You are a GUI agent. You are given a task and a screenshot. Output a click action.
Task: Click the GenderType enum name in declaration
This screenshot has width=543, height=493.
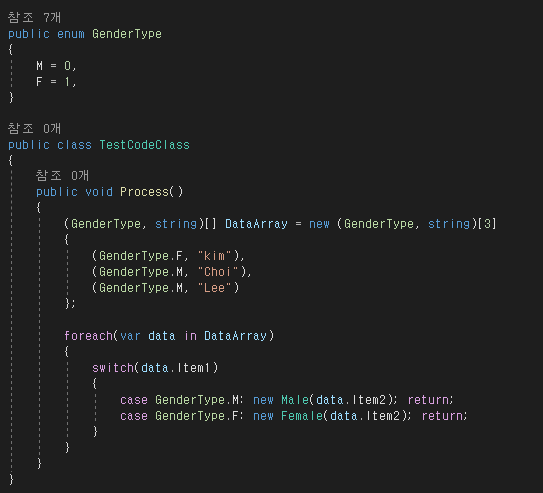point(127,34)
